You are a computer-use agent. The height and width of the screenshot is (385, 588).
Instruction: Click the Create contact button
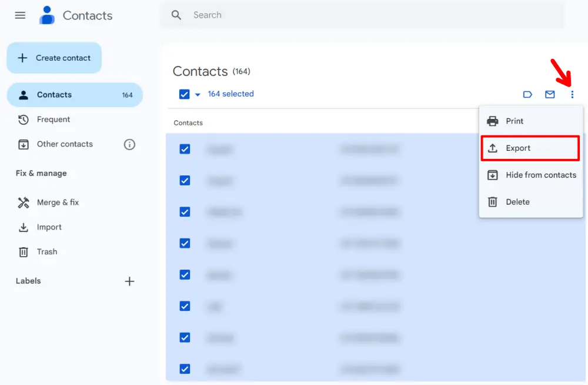54,58
